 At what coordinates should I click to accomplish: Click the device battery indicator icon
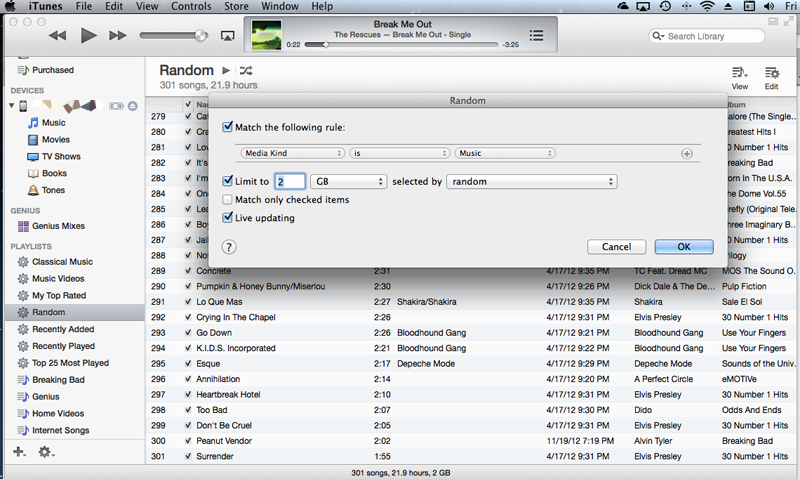point(116,106)
